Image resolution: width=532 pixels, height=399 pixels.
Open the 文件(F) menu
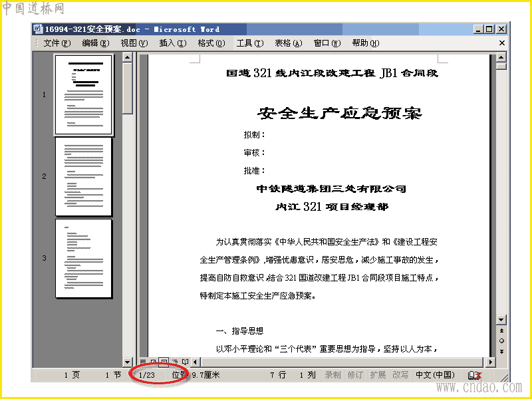[57, 43]
